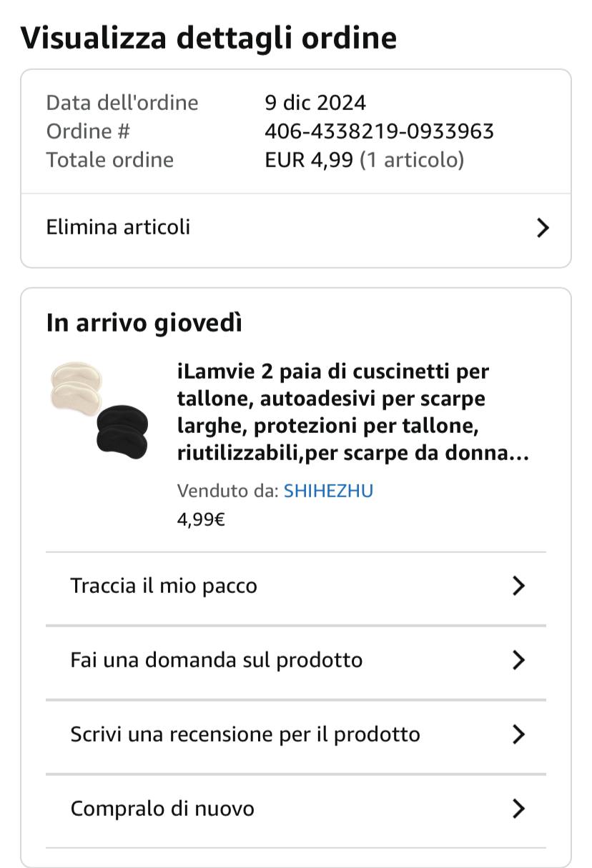Click the order total EUR 4,99

click(x=309, y=160)
